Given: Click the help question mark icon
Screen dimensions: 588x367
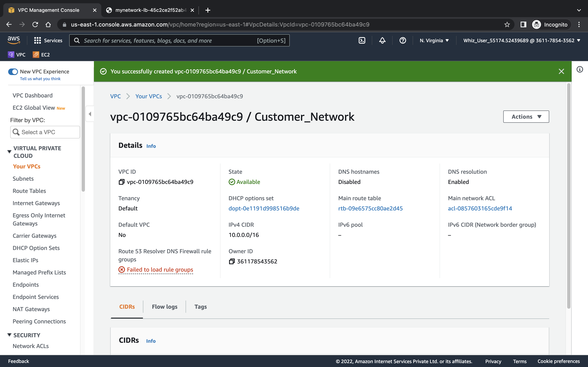Looking at the screenshot, I should tap(403, 40).
